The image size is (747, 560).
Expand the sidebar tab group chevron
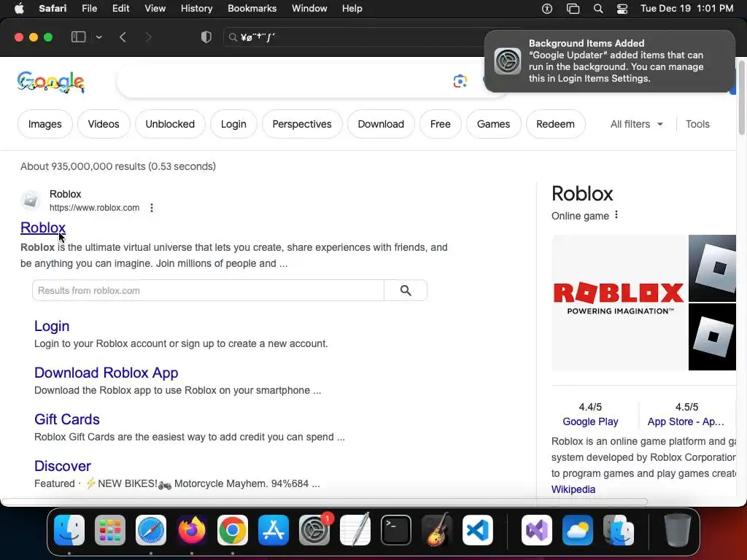pos(98,37)
